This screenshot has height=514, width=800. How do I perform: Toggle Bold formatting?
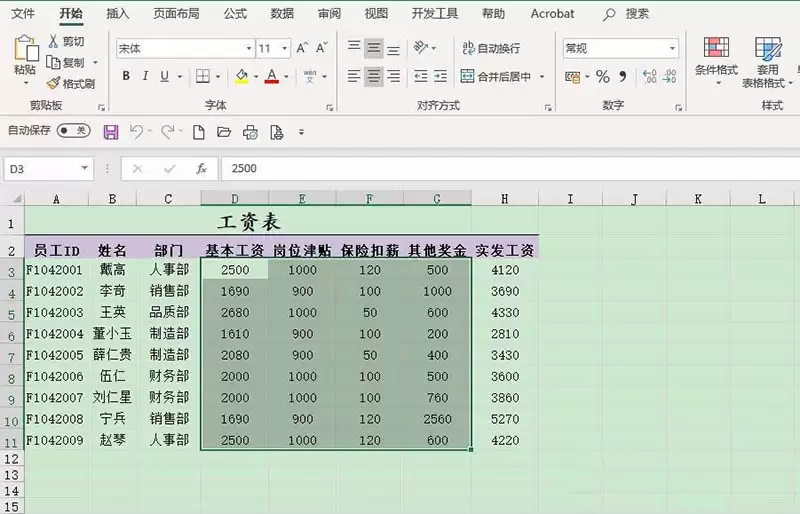126,76
